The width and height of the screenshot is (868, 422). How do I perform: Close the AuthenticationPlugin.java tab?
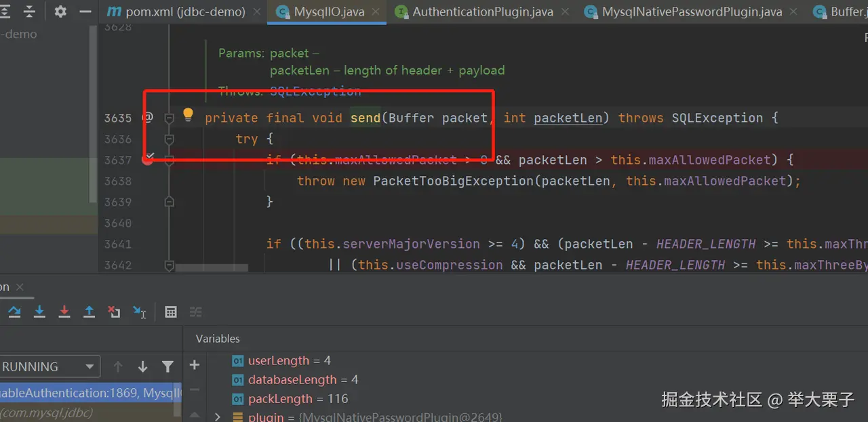tap(565, 12)
